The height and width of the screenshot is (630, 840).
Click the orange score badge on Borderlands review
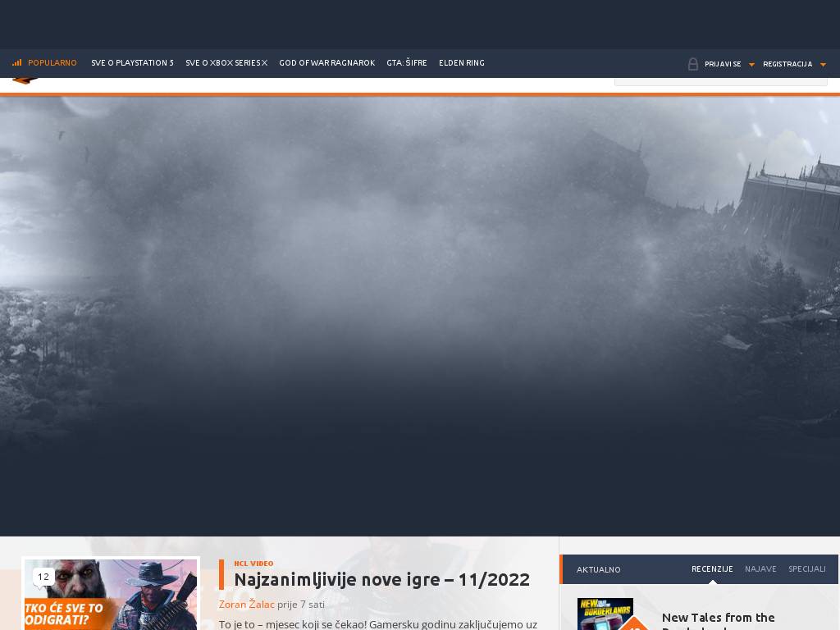634,623
